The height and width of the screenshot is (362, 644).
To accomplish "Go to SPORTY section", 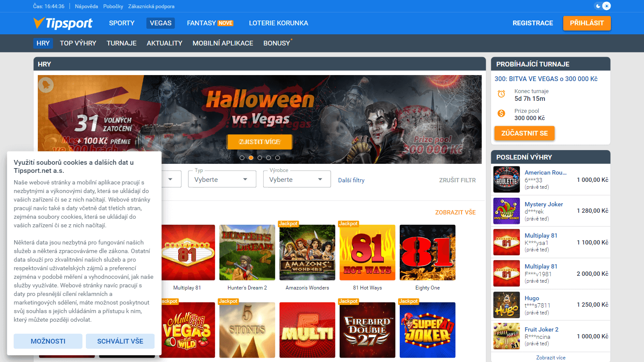I will [122, 23].
